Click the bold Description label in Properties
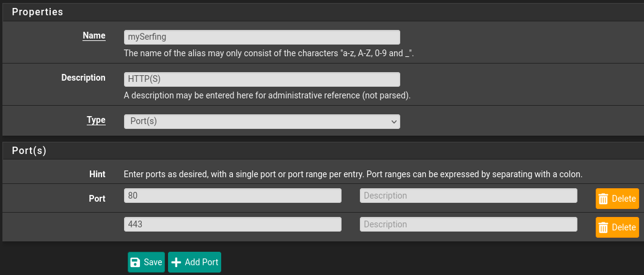The height and width of the screenshot is (275, 644). pos(83,78)
